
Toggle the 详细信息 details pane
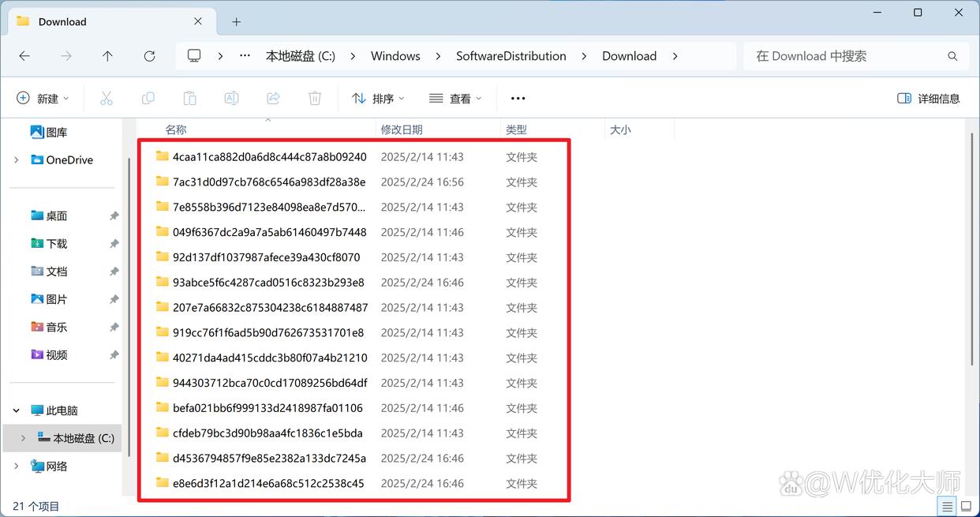click(929, 99)
